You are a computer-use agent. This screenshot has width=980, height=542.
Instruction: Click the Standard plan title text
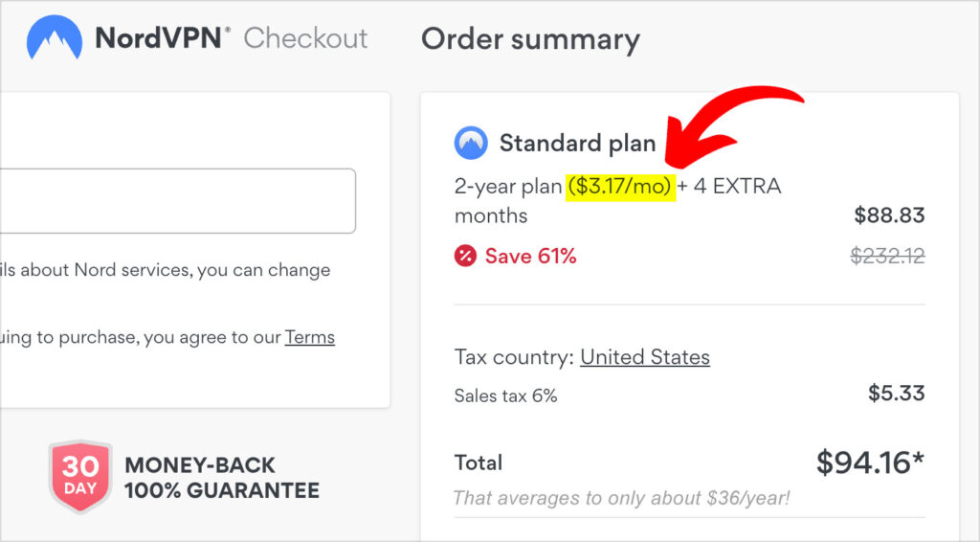tap(577, 143)
